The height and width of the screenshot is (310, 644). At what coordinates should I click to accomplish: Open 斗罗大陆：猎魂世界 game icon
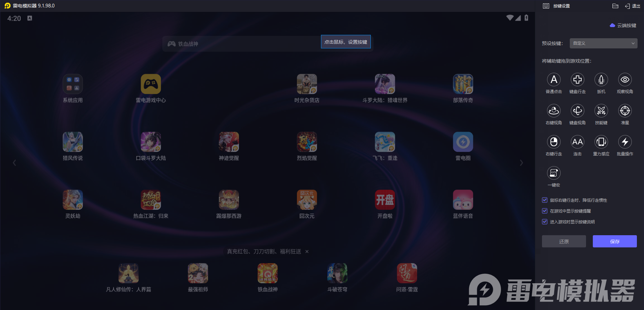click(385, 84)
